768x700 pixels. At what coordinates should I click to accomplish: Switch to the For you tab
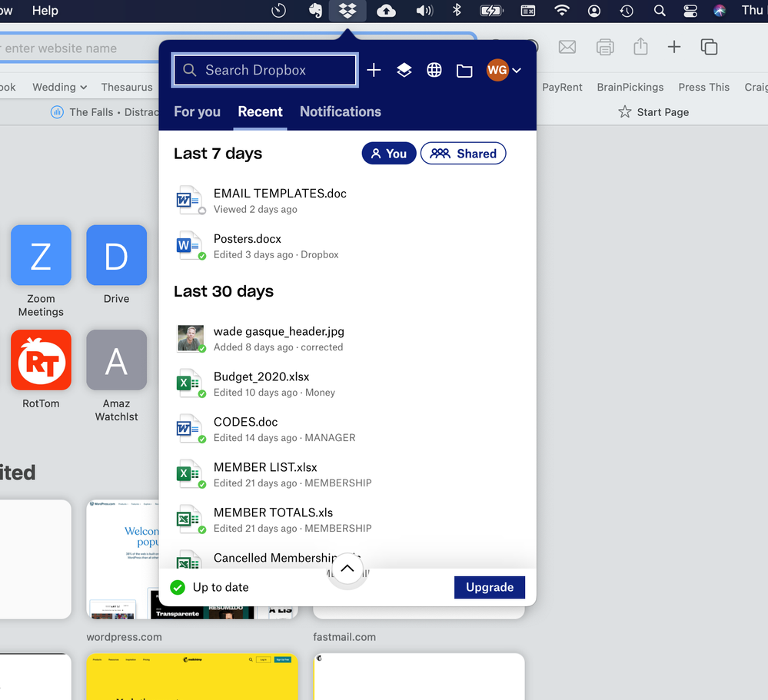click(197, 111)
